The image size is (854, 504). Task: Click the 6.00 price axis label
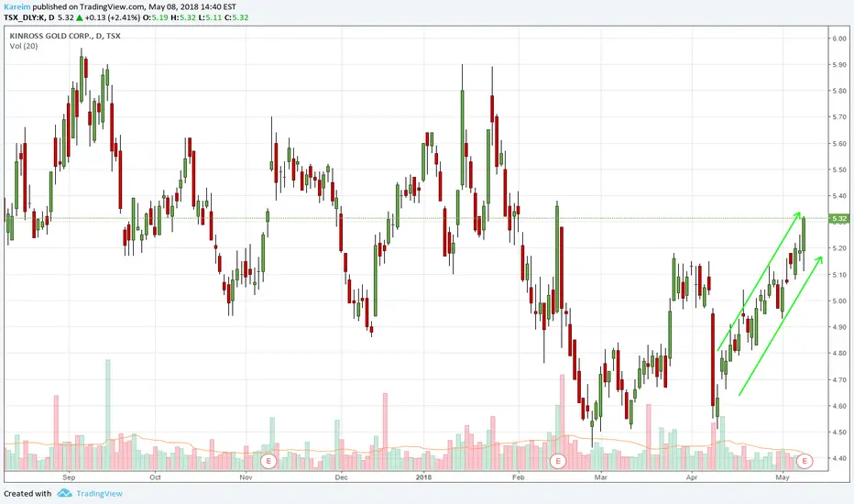(x=839, y=38)
